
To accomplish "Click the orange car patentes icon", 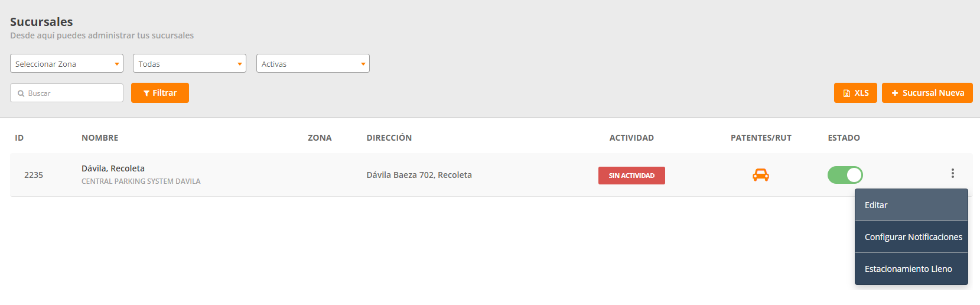I will click(760, 175).
